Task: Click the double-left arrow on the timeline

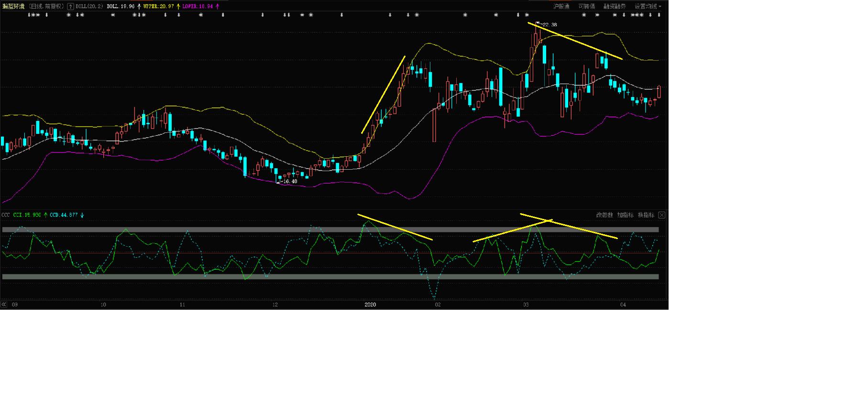Action: tap(4, 304)
